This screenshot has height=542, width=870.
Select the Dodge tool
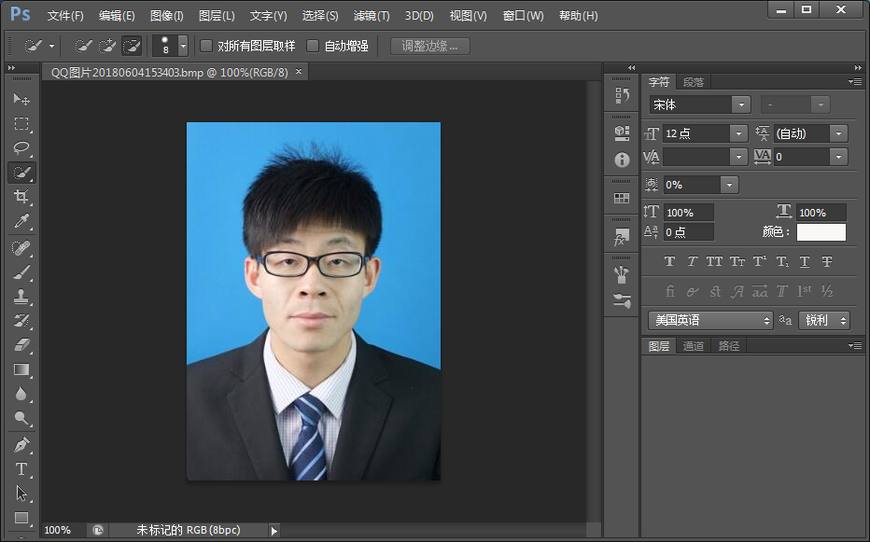(21, 418)
